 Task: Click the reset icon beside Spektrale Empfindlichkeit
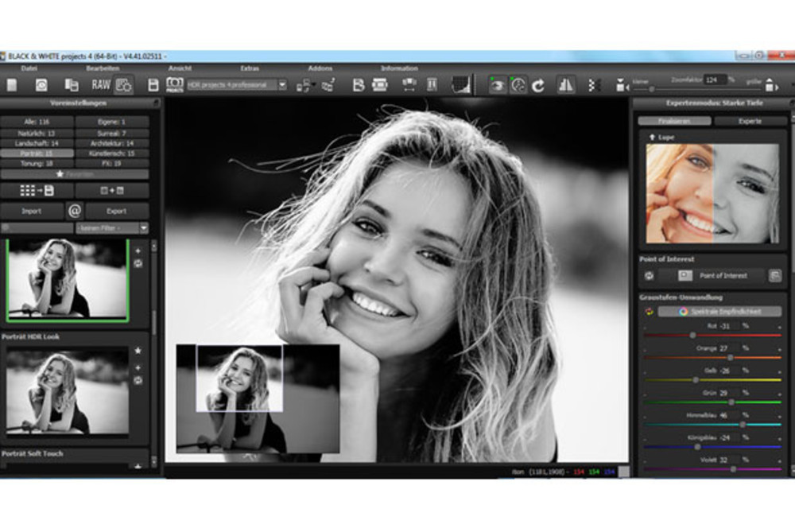click(649, 312)
